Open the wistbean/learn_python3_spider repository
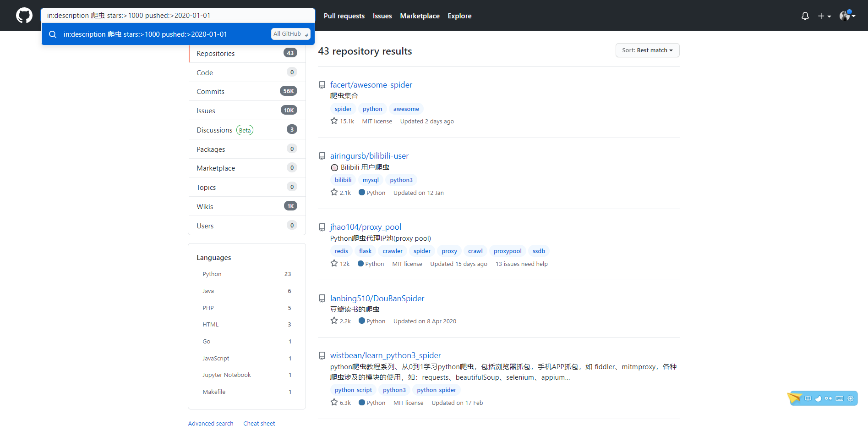Screen dimensions: 868x426 point(386,355)
